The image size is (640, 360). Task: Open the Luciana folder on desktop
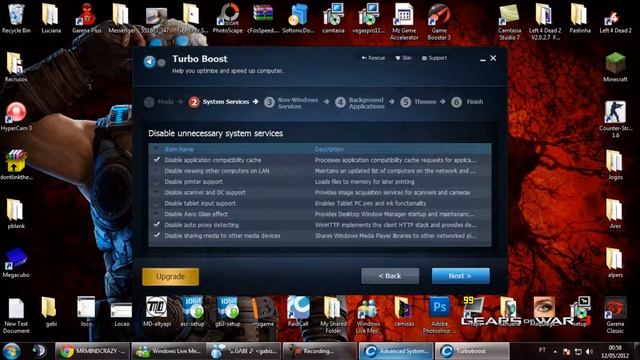tap(51, 18)
